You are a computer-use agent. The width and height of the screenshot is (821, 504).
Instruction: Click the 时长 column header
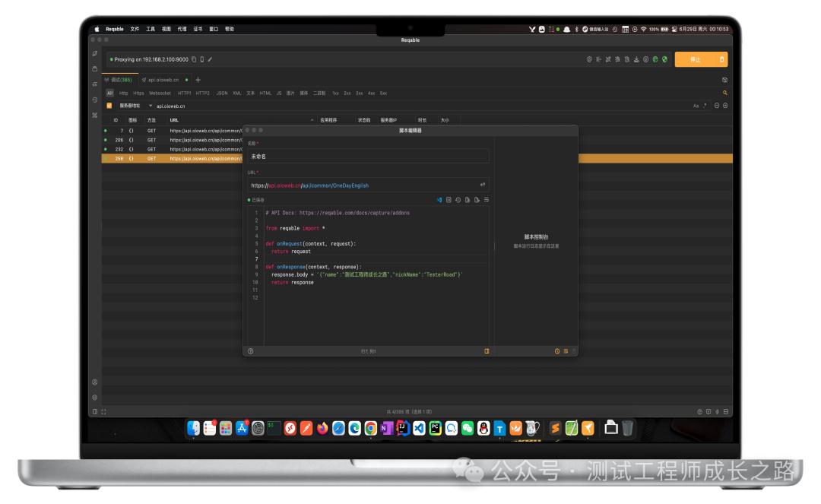tap(422, 120)
